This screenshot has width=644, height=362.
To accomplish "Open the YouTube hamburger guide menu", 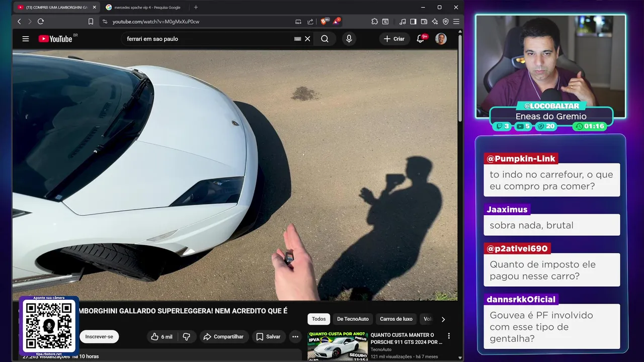I will (x=26, y=39).
